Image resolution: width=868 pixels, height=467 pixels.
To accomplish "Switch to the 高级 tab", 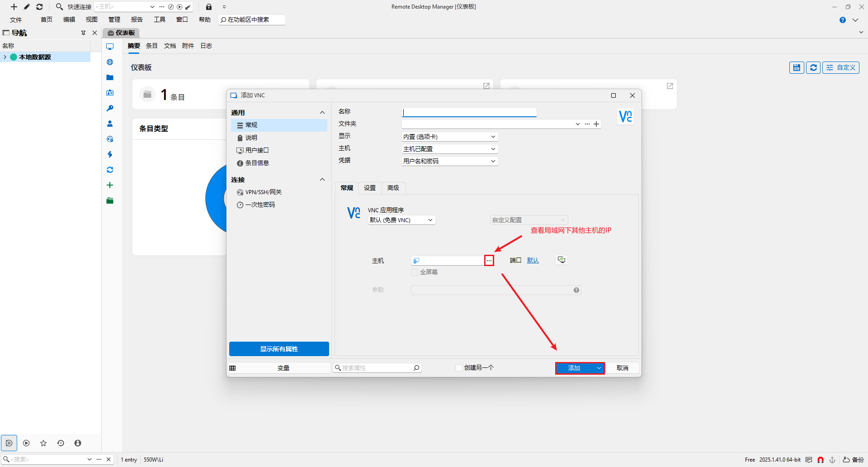I will [393, 188].
